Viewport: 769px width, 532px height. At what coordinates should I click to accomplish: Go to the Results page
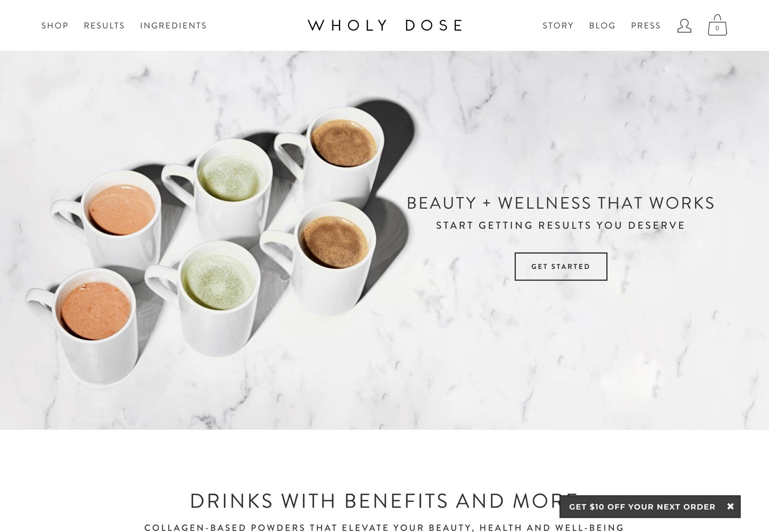104,26
